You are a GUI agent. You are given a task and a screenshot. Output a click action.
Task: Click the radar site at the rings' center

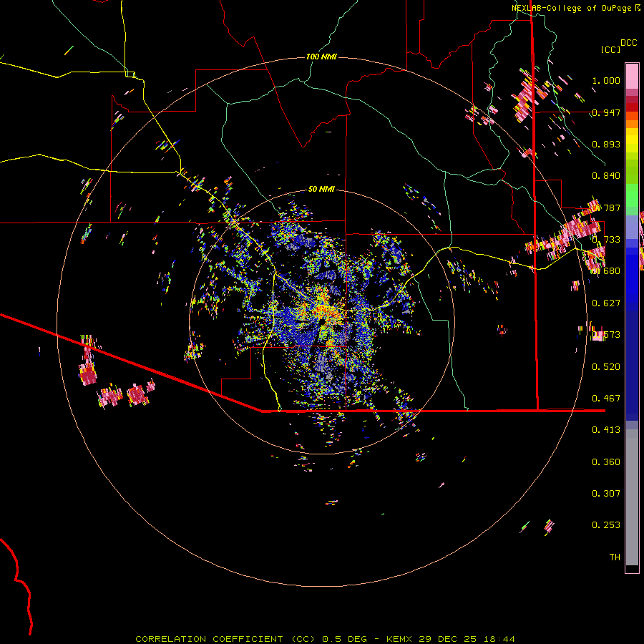coord(321,321)
